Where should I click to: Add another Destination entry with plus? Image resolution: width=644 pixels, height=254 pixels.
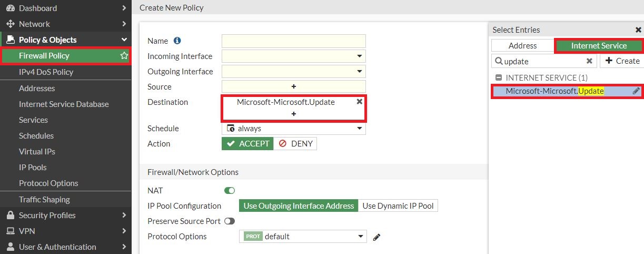(x=293, y=114)
